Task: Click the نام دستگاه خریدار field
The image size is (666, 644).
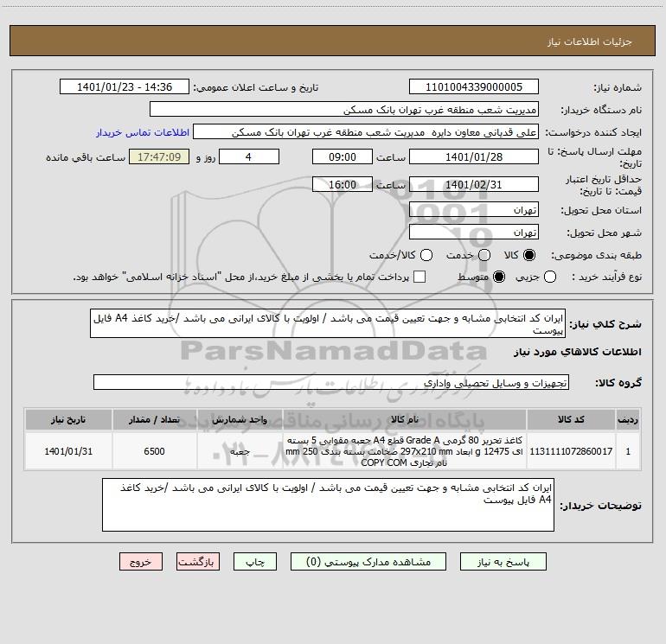Action: [x=344, y=110]
